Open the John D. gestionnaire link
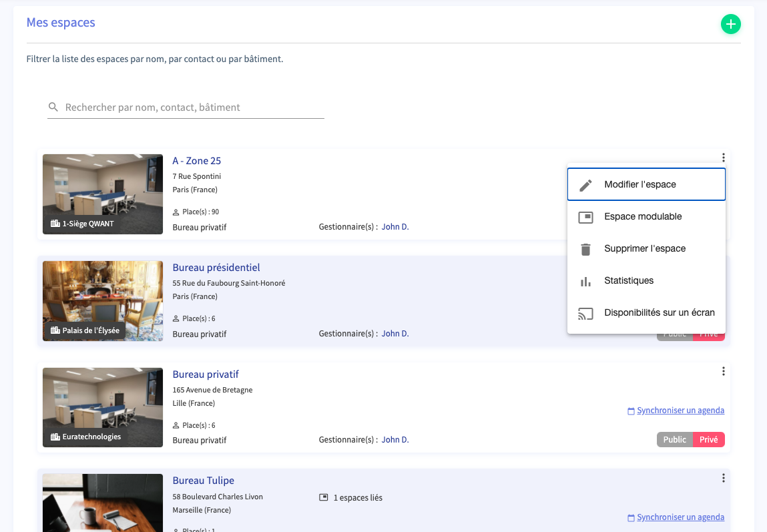 (x=395, y=226)
